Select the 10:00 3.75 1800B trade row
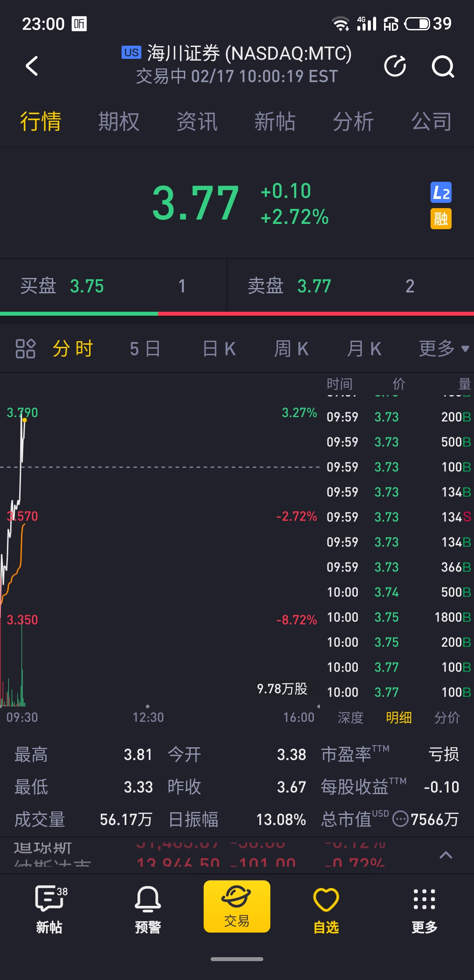474x980 pixels. (399, 617)
